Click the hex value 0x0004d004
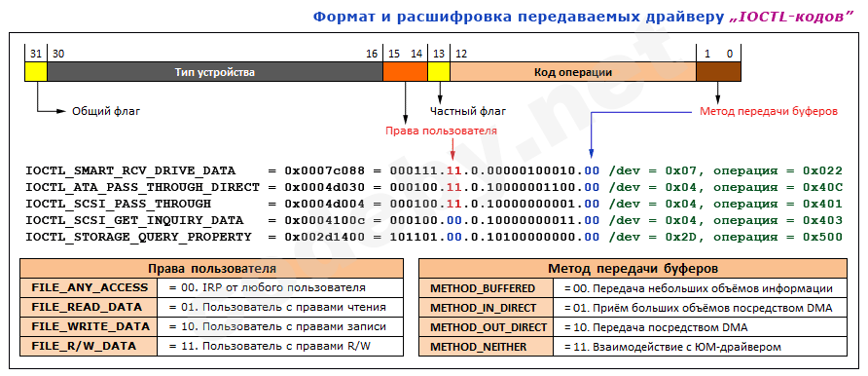The width and height of the screenshot is (868, 376). 324,204
